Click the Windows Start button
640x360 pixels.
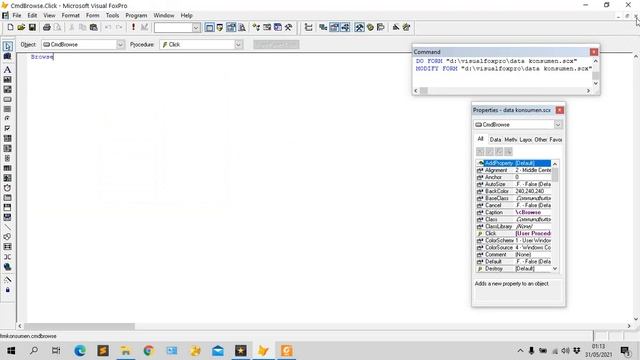pyautogui.click(x=11, y=351)
